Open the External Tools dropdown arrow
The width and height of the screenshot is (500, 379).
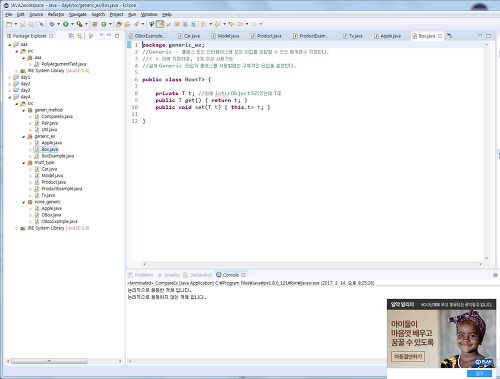tap(86, 24)
